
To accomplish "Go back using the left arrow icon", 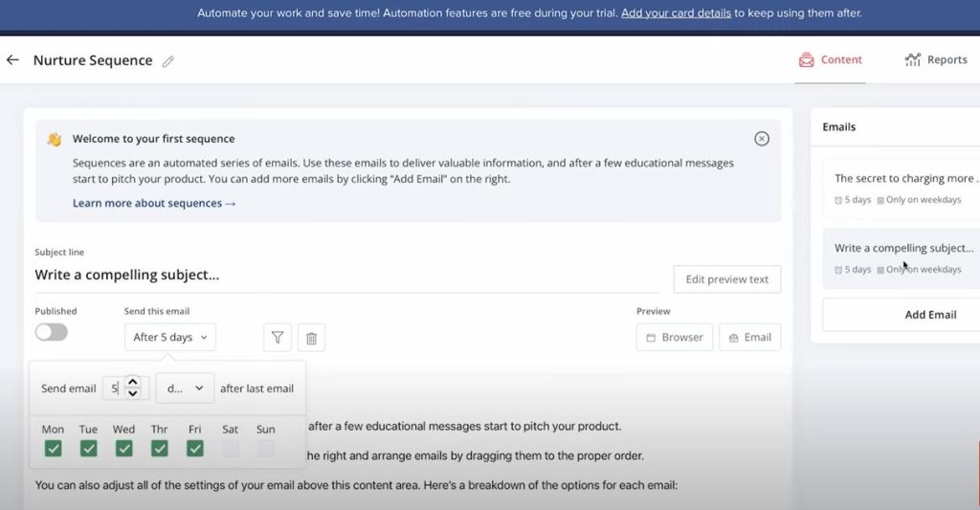I will click(12, 60).
